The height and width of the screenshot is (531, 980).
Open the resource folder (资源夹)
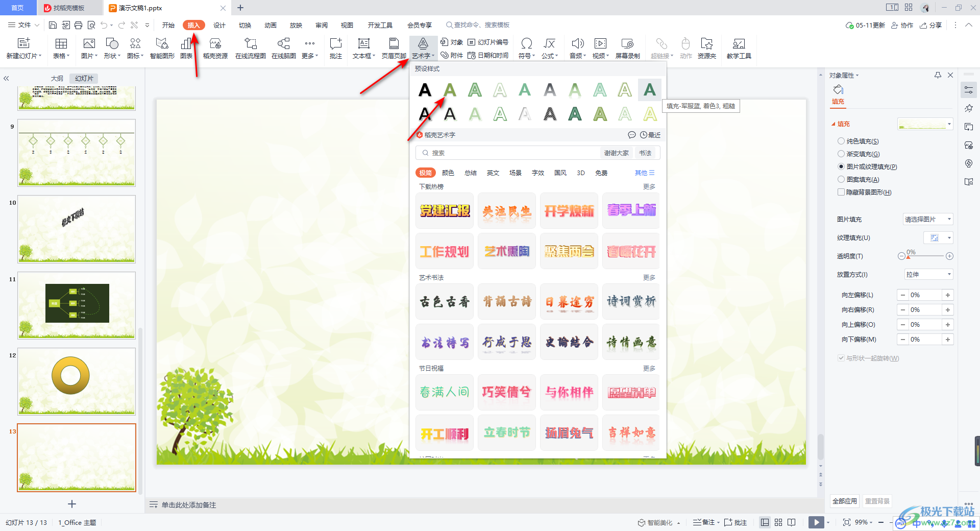coord(707,49)
